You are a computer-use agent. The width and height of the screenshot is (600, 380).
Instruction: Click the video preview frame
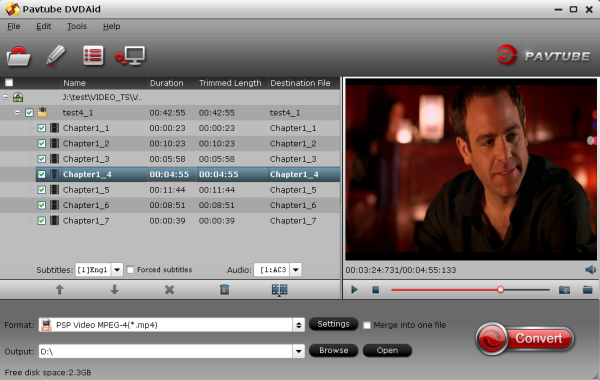(471, 169)
